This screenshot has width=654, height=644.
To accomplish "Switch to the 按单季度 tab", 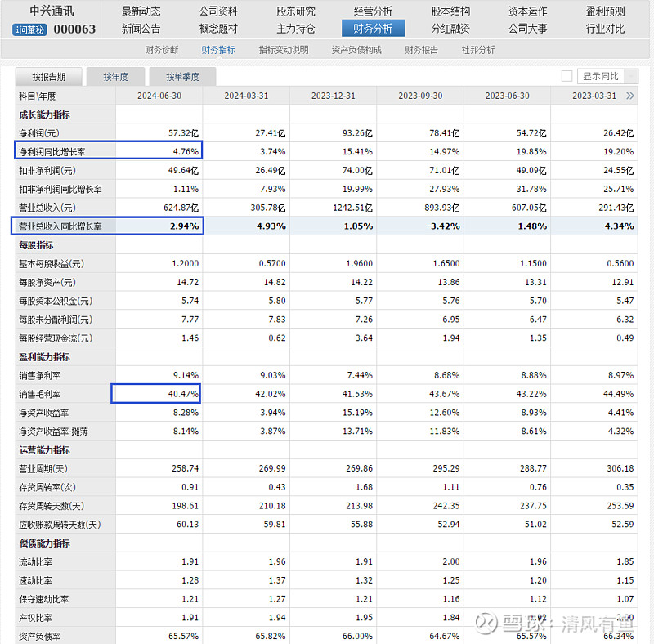I will (182, 77).
